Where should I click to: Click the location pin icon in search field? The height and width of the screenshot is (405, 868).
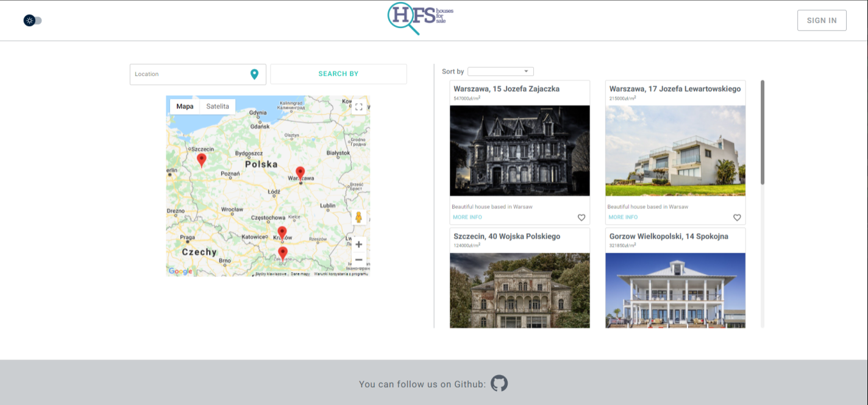[x=254, y=74]
